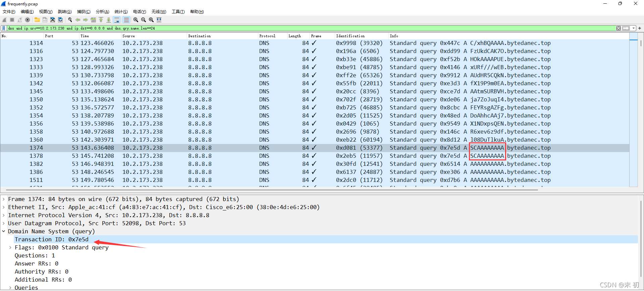Go back to previous packet arrow
This screenshot has width=644, height=291.
77,20
